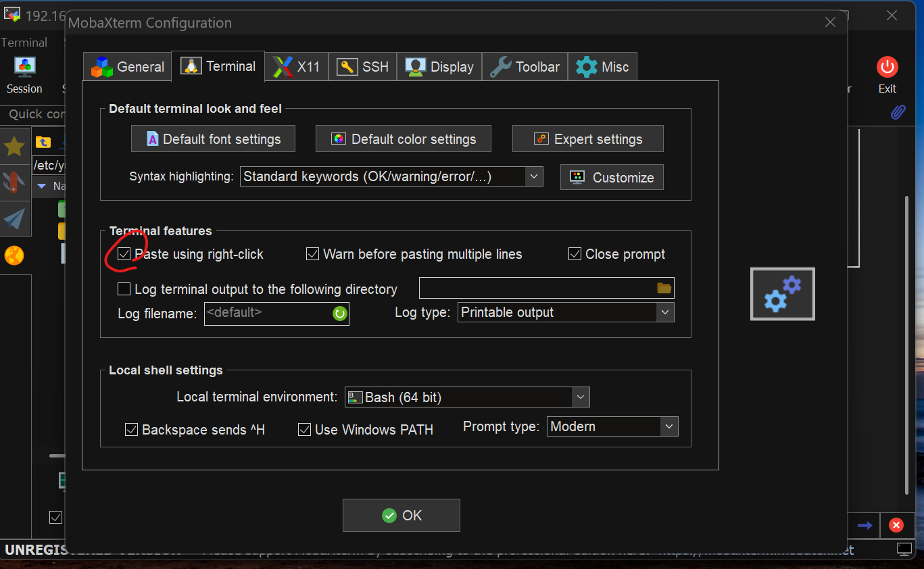This screenshot has height=569, width=924.
Task: Click the gears settings icon beside dialog
Action: [x=783, y=294]
